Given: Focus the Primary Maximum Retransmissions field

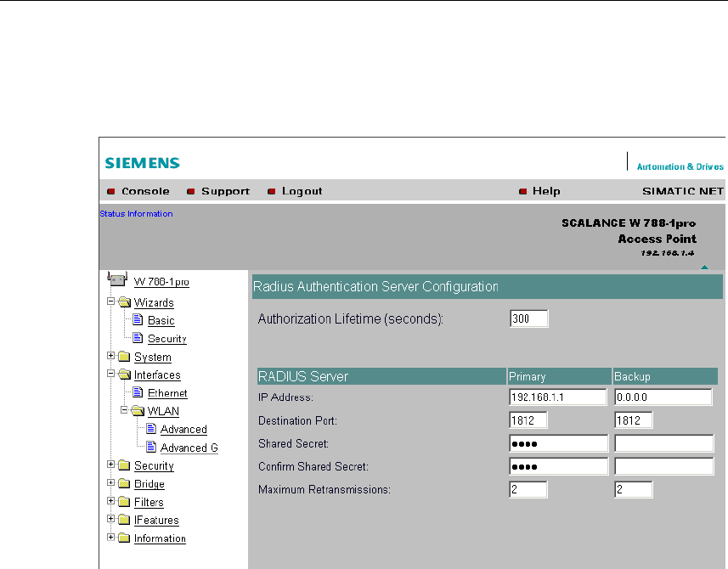Looking at the screenshot, I should [x=528, y=489].
